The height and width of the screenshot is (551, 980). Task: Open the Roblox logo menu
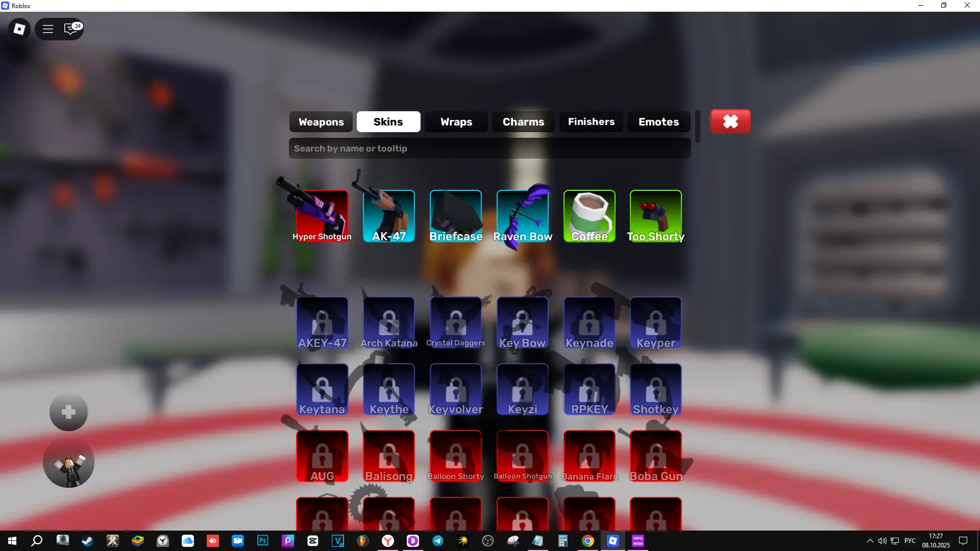point(19,29)
